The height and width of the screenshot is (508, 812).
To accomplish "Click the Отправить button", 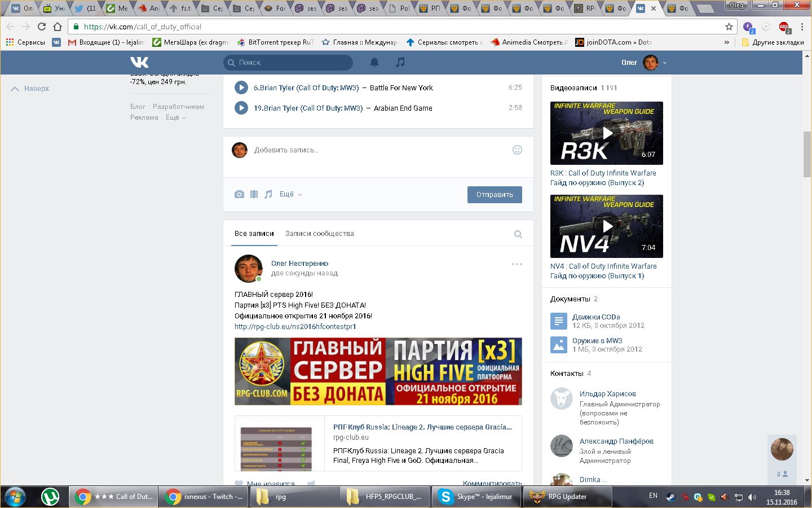I will tap(495, 195).
